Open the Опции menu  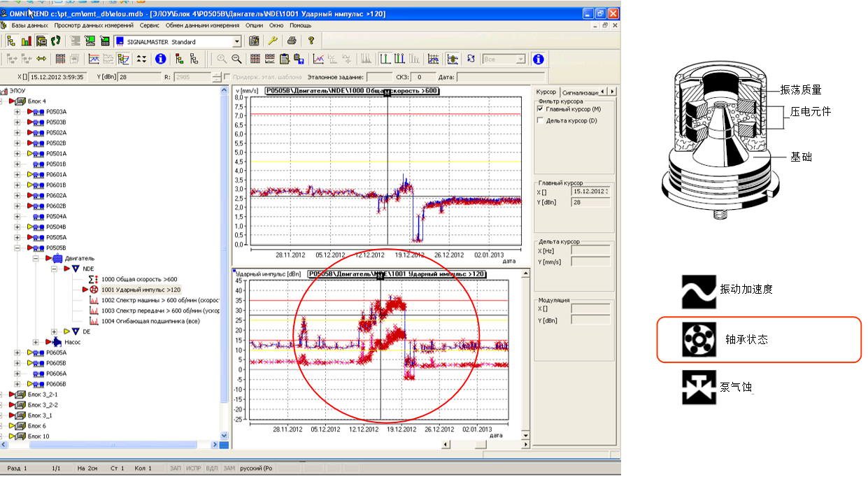(x=255, y=25)
